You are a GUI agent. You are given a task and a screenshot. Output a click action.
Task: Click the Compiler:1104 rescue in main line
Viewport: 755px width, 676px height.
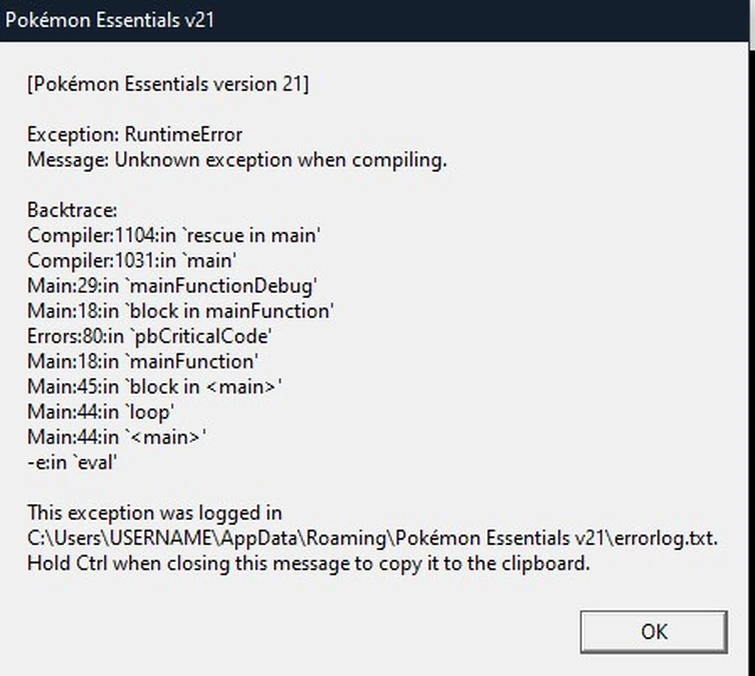point(174,236)
